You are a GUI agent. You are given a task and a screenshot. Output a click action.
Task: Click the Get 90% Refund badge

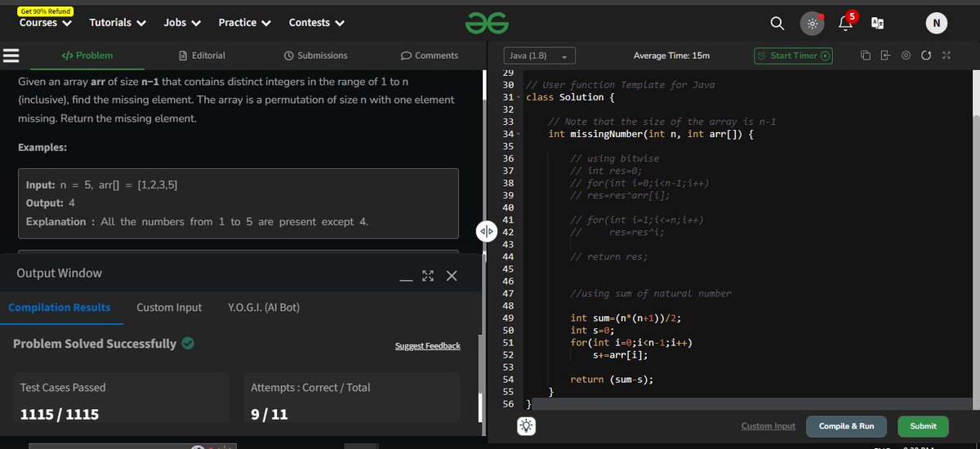click(x=45, y=11)
